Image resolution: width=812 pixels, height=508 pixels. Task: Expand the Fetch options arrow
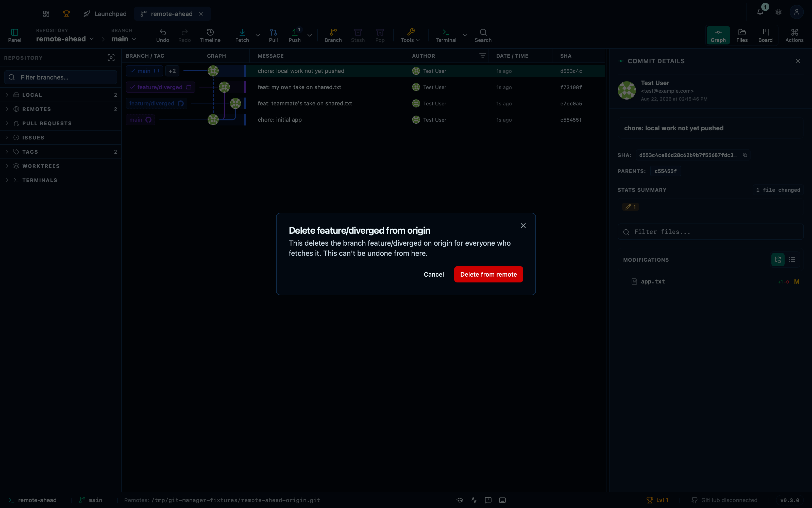pos(258,35)
